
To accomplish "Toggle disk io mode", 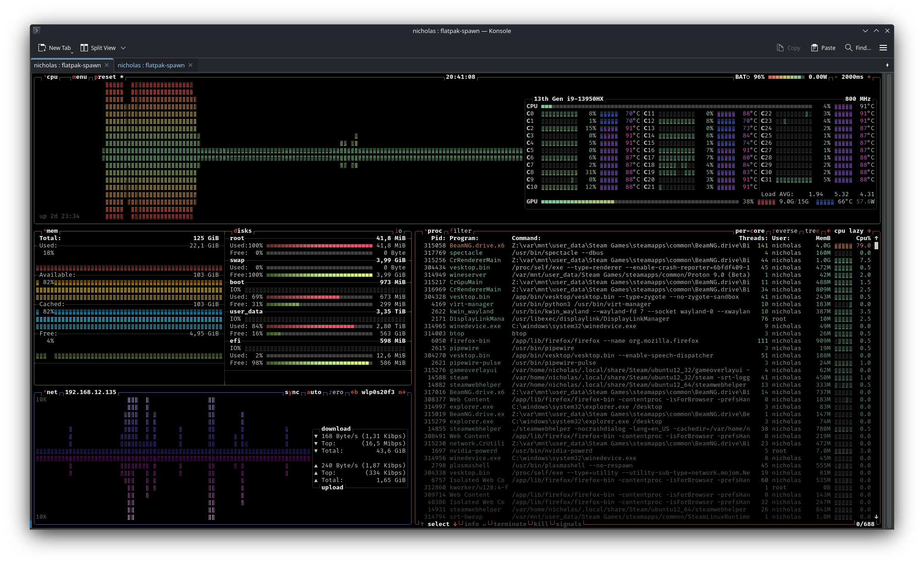I will coord(398,231).
